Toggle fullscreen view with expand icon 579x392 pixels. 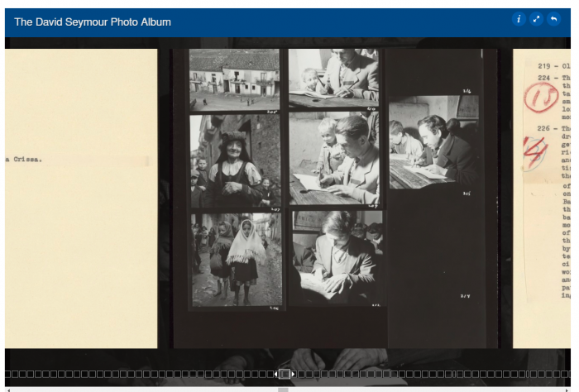pyautogui.click(x=536, y=19)
